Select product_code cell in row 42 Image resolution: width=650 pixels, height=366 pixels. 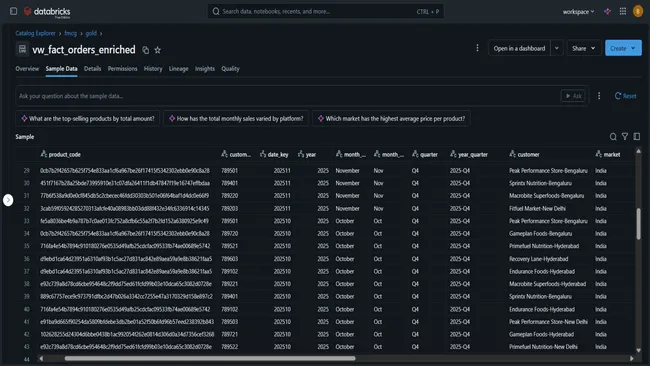[127, 334]
